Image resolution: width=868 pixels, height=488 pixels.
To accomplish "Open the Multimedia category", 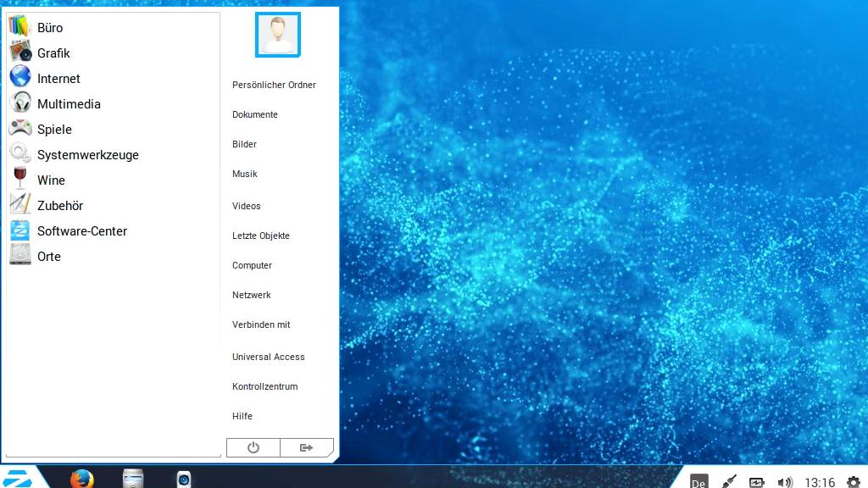I will pyautogui.click(x=69, y=103).
